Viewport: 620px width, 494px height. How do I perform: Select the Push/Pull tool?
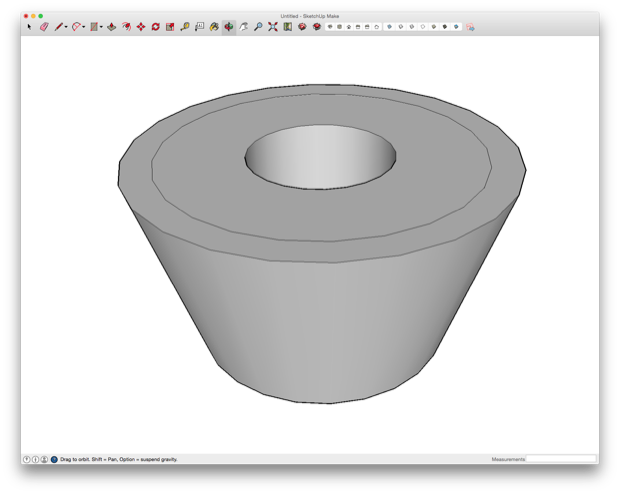(112, 27)
